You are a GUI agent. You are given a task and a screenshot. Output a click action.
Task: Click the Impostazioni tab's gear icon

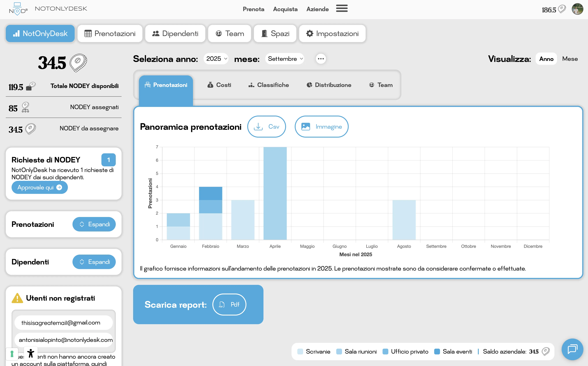click(310, 33)
